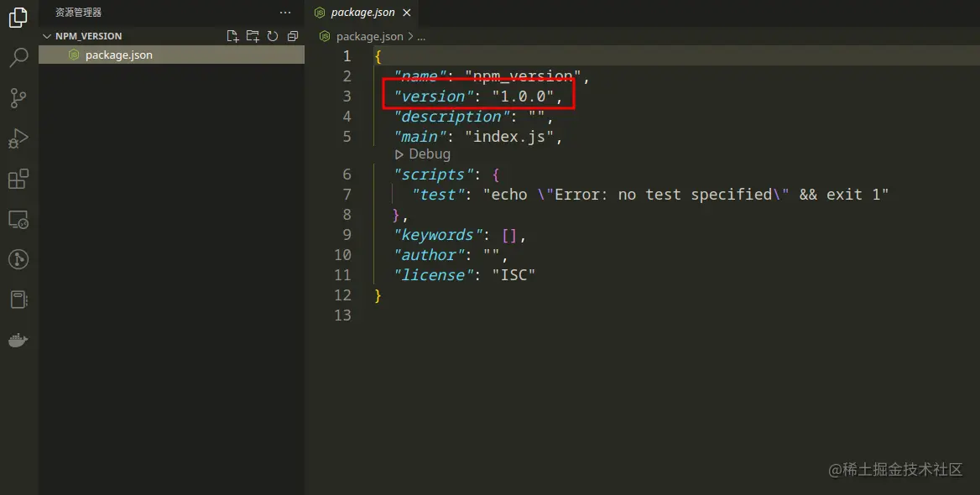980x495 pixels.
Task: Click the 资源管理器 panel title
Action: coord(78,13)
